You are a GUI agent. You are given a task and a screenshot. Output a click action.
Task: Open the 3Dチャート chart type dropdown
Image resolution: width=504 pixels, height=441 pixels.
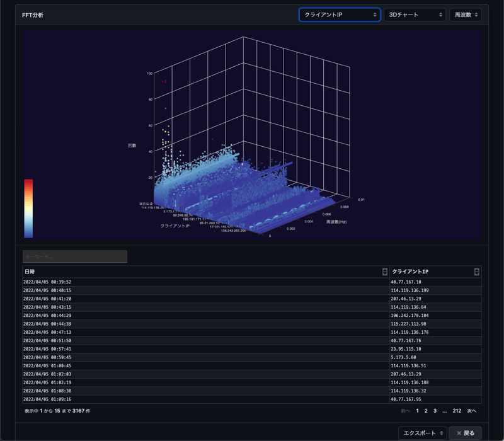(x=415, y=14)
